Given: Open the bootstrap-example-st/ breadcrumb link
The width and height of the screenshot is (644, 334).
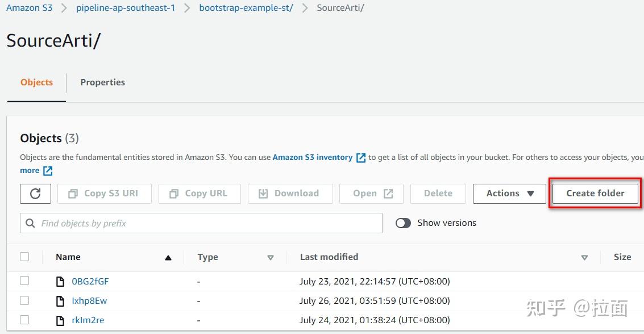Looking at the screenshot, I should click(246, 7).
